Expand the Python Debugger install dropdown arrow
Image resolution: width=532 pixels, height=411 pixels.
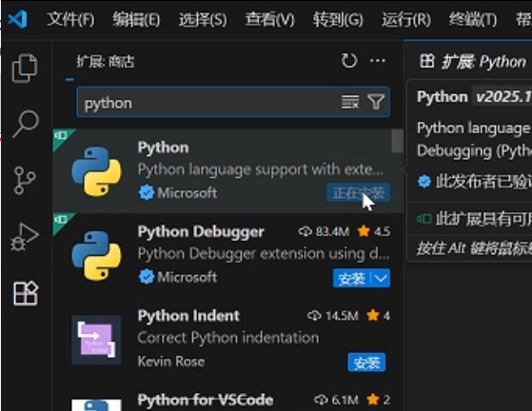pos(381,279)
